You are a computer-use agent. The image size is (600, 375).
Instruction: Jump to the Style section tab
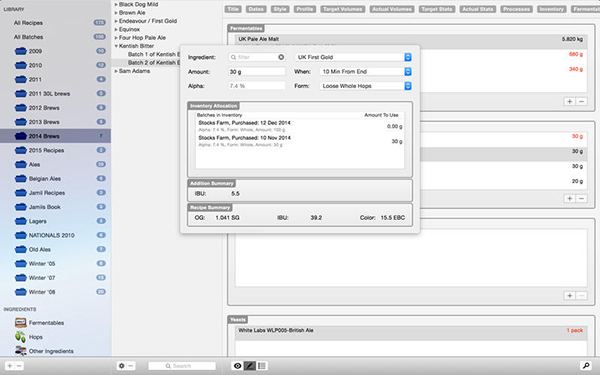(280, 9)
